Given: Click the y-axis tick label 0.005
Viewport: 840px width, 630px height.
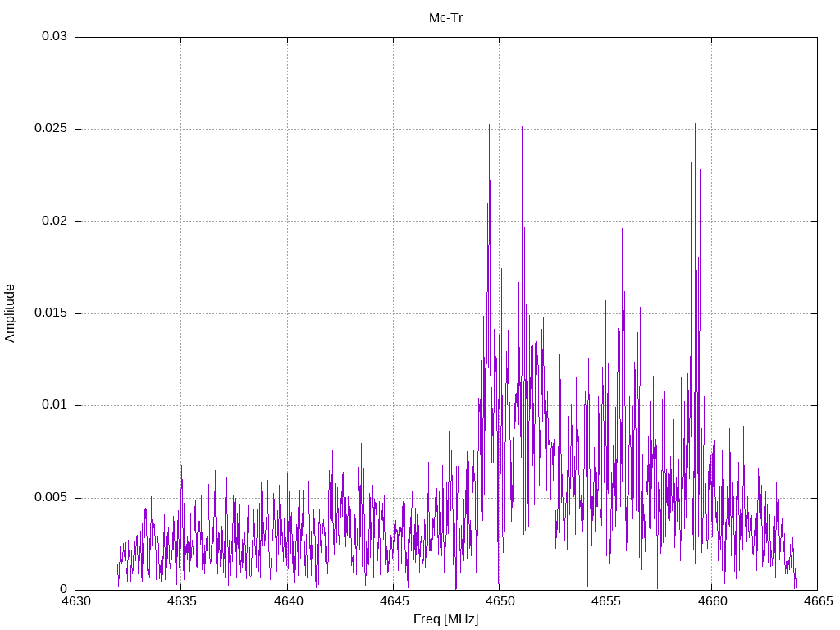Looking at the screenshot, I should 51,497.
